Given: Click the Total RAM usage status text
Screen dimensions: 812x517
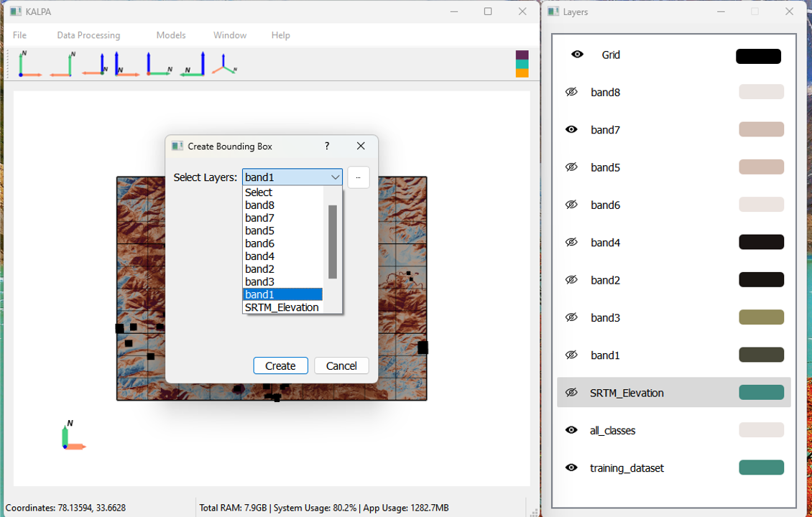Looking at the screenshot, I should 323,508.
